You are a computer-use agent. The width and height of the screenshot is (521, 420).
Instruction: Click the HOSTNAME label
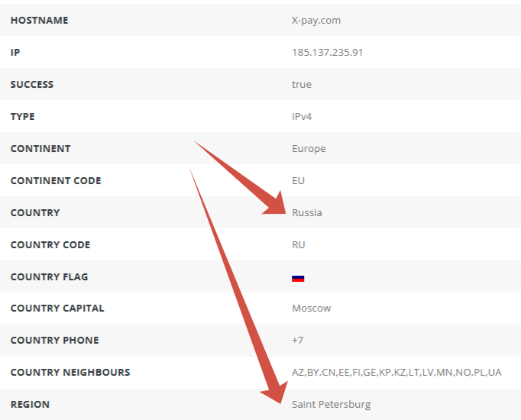tap(39, 21)
